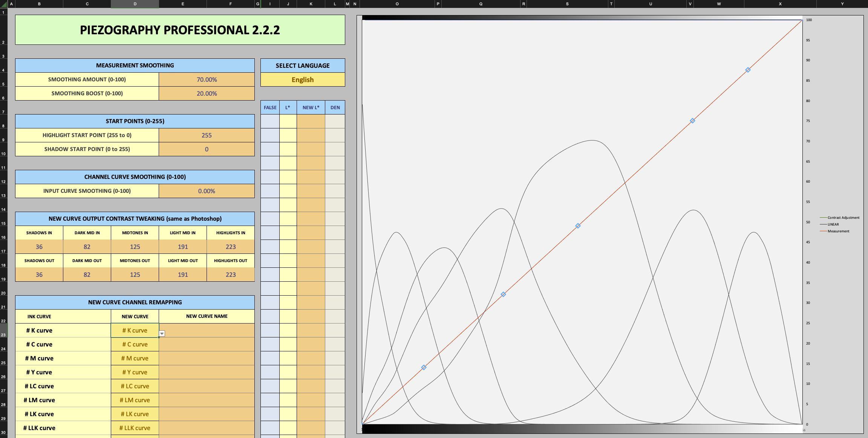Select Midtones In value 125

[x=135, y=247]
